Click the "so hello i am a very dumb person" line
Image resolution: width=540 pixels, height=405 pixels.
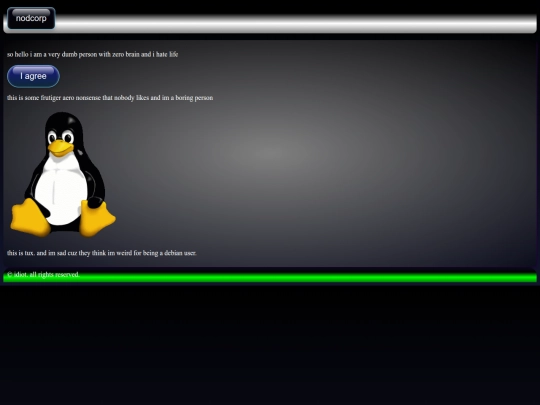[x=92, y=54]
